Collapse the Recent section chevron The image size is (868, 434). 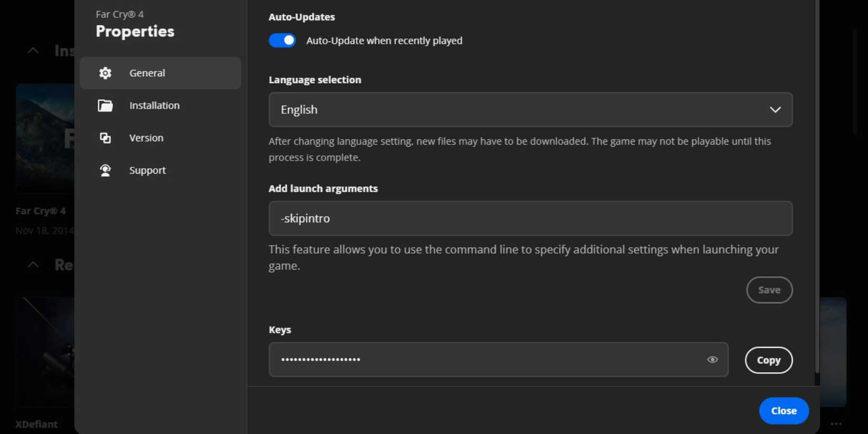pos(33,265)
